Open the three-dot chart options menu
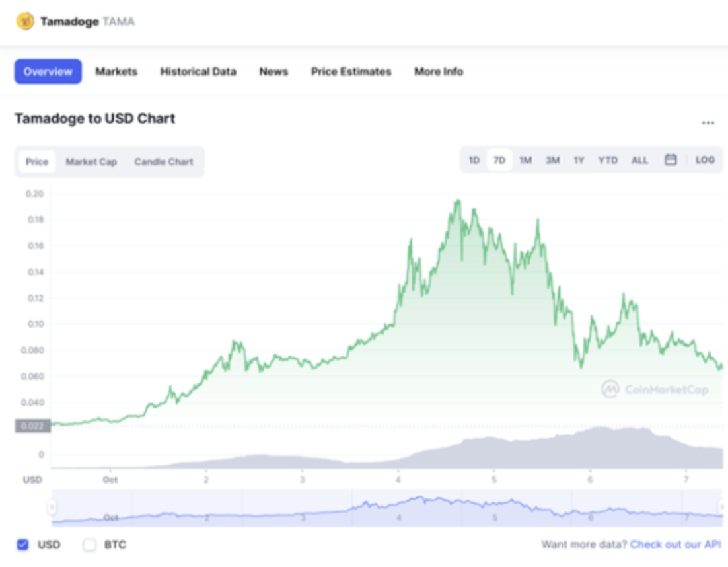728x567 pixels. 708,123
